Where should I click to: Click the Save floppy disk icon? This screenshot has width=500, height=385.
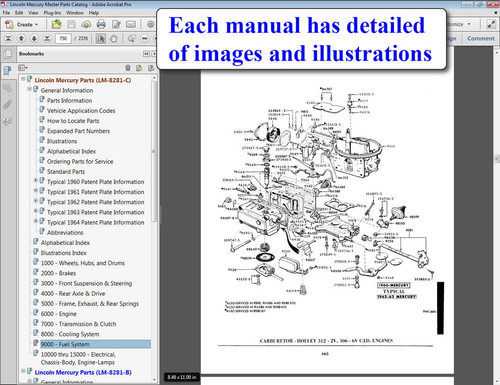point(71,24)
